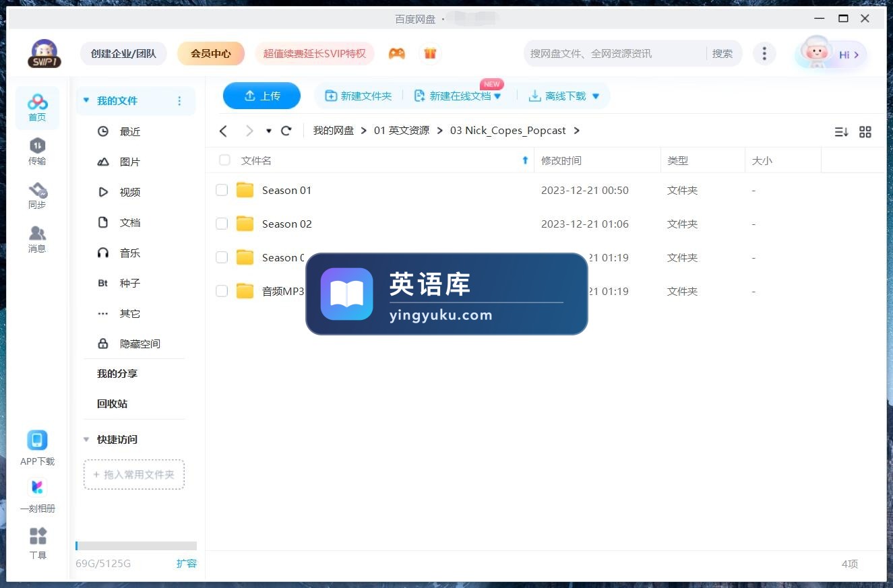Navigate back with the left arrow
Image resolution: width=893 pixels, height=588 pixels.
(x=224, y=131)
